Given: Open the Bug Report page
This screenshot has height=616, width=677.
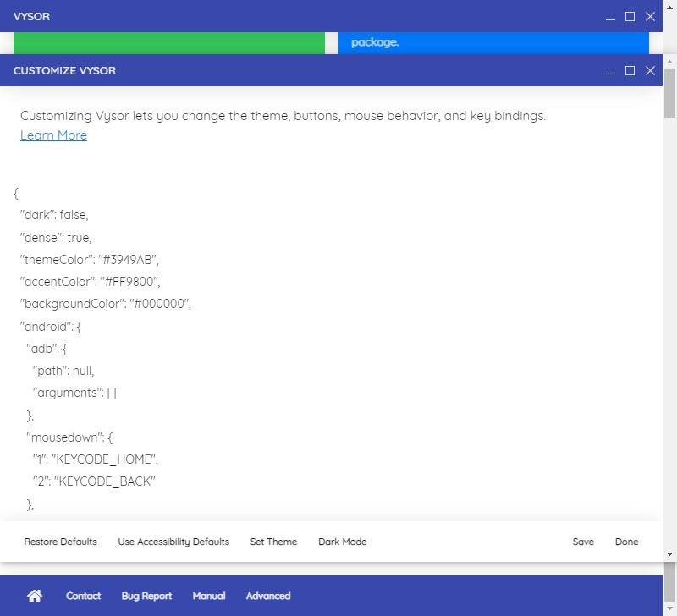Looking at the screenshot, I should click(x=146, y=596).
